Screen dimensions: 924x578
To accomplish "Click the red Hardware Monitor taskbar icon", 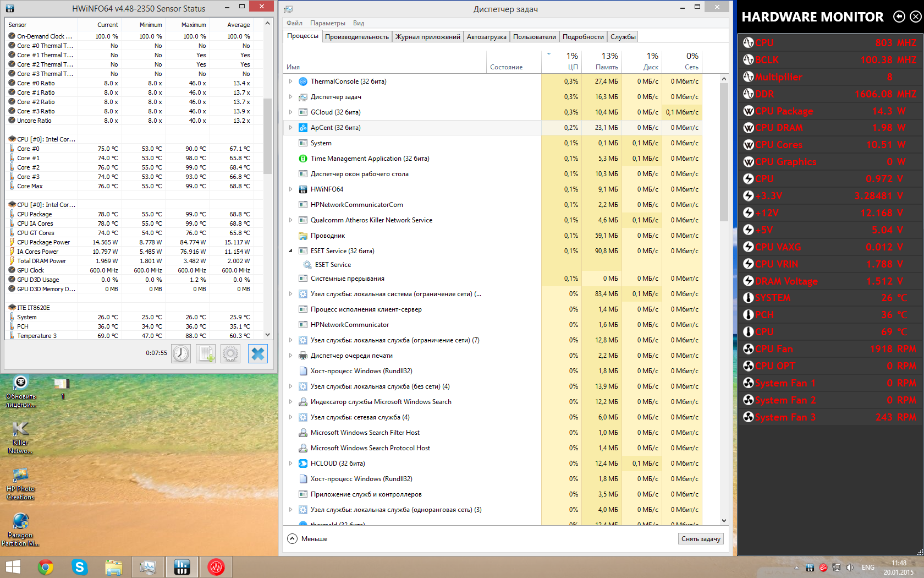I will [x=216, y=567].
